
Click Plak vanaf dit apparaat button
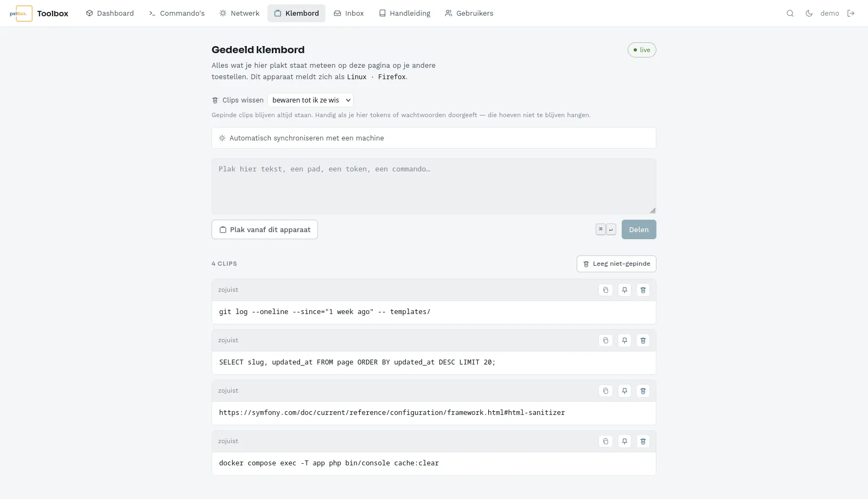(x=265, y=229)
